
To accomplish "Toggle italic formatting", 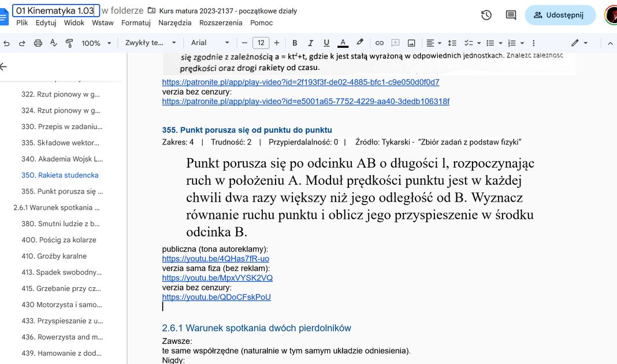I will coord(310,43).
